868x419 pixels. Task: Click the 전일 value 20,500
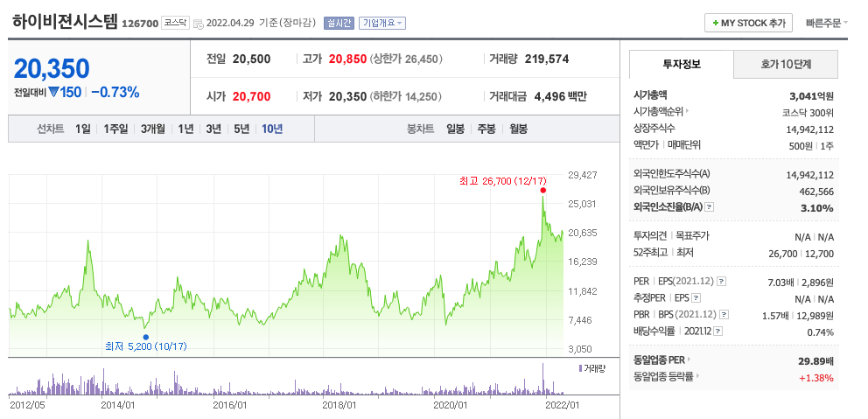(251, 59)
